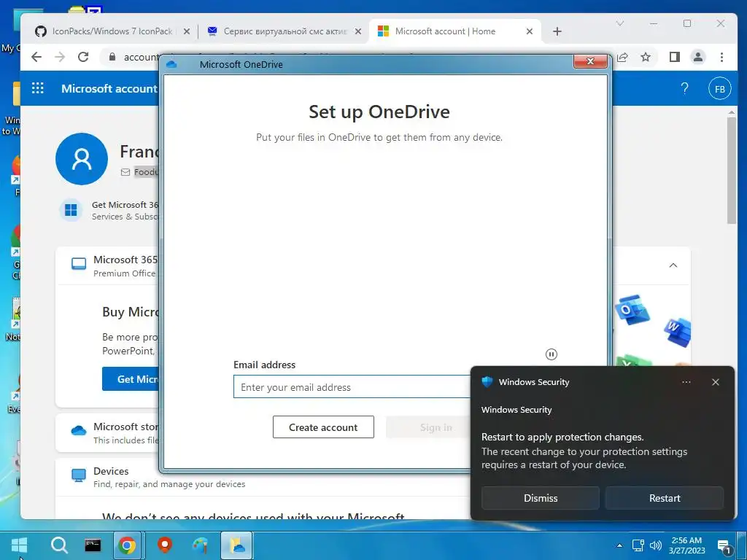View site info via lock icon
Image resolution: width=747 pixels, height=560 pixels.
tap(112, 57)
